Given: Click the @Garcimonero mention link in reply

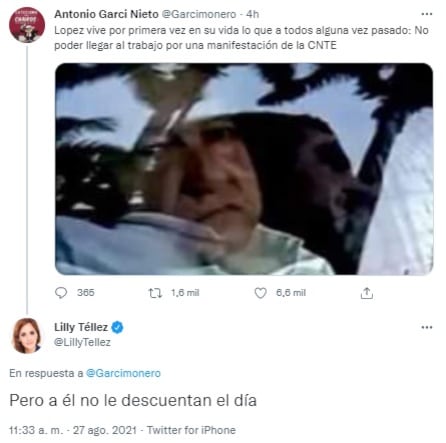Looking at the screenshot, I should (123, 373).
